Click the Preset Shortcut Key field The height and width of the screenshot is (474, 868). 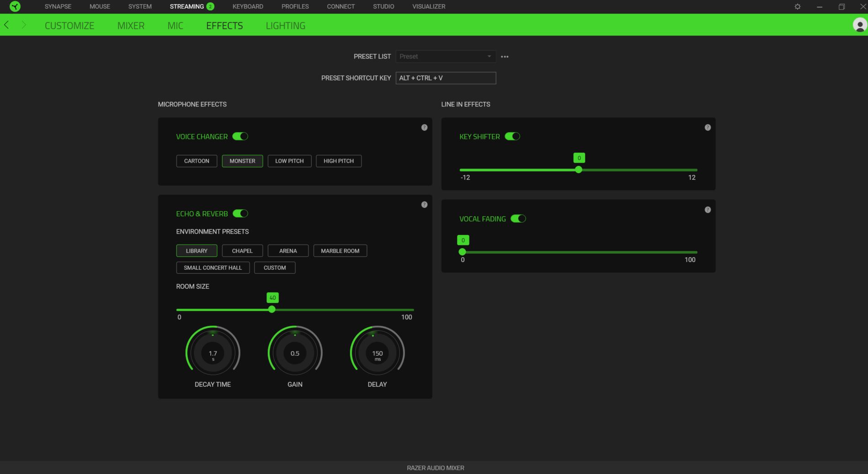coord(446,78)
